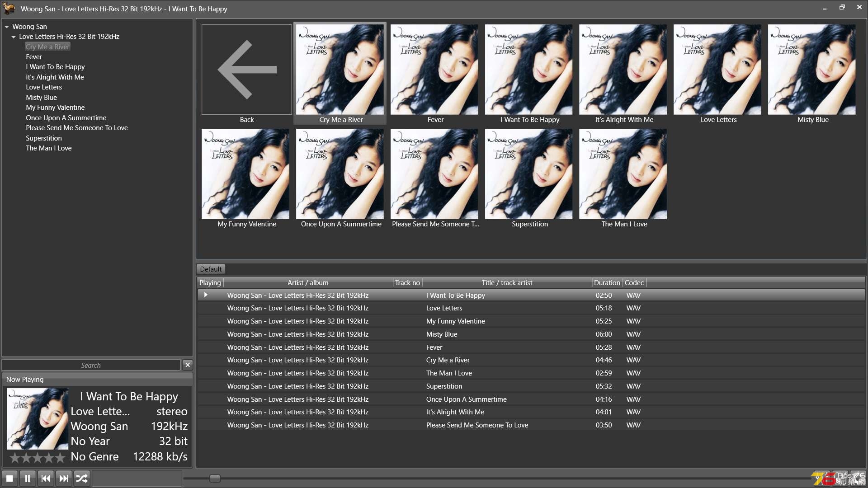Click the Now Playing album art
This screenshot has width=868, height=488.
(x=38, y=419)
